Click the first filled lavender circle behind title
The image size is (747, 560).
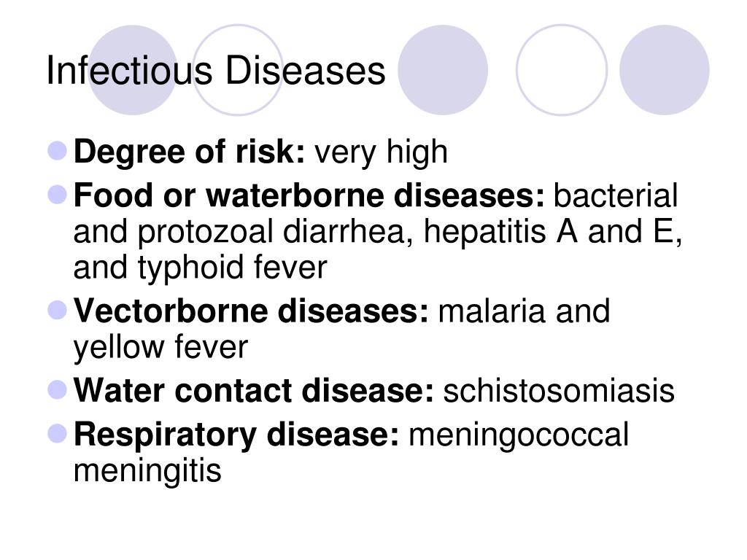coord(133,70)
